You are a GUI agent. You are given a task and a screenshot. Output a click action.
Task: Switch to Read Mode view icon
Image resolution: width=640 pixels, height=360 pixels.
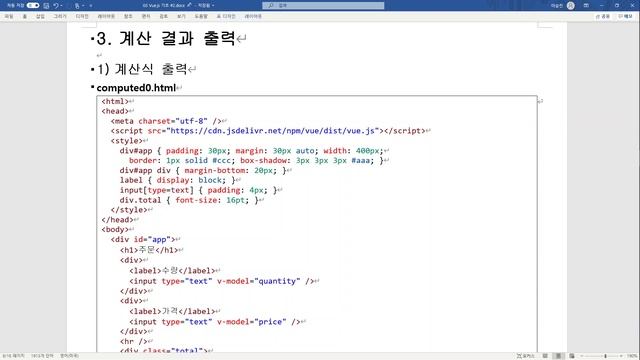(x=545, y=356)
